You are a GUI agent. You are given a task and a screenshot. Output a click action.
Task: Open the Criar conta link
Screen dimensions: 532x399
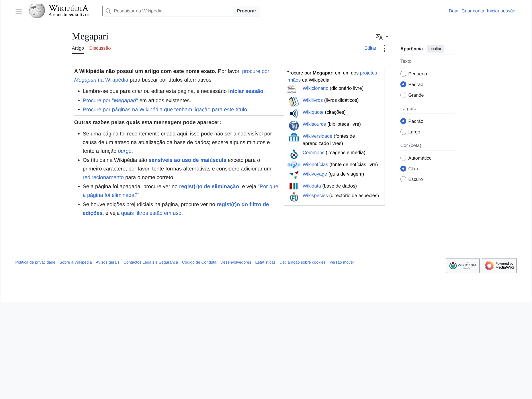(x=473, y=11)
